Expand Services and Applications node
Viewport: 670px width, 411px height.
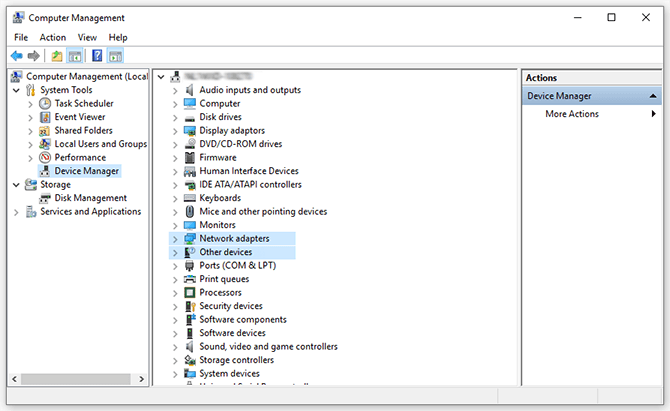pos(15,212)
